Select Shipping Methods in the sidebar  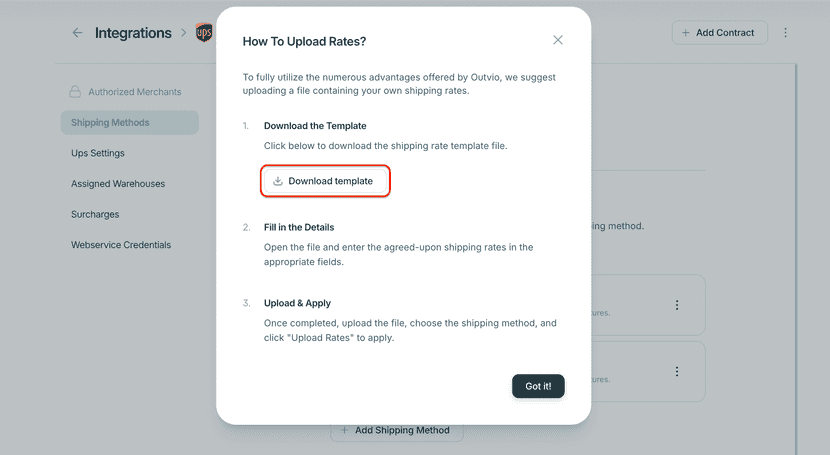[x=110, y=123]
